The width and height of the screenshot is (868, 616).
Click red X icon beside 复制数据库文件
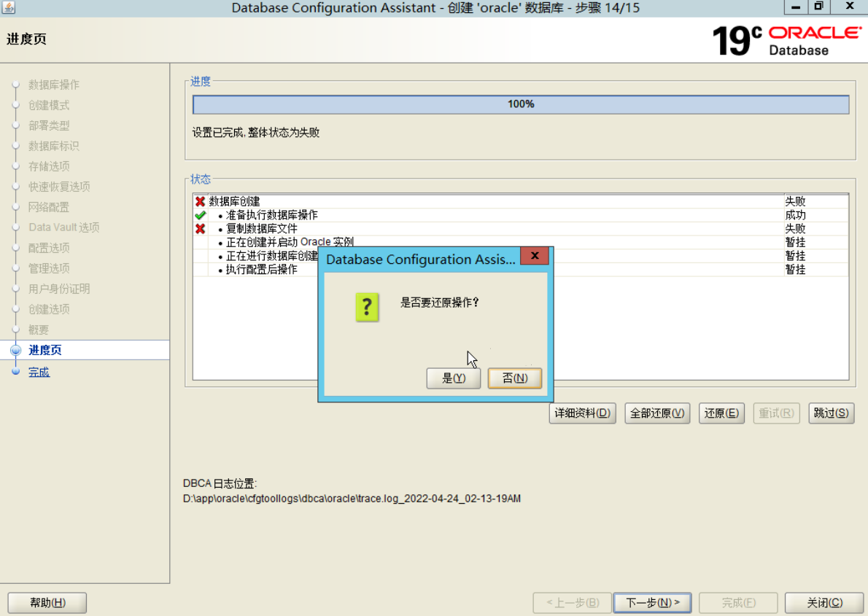coord(201,229)
